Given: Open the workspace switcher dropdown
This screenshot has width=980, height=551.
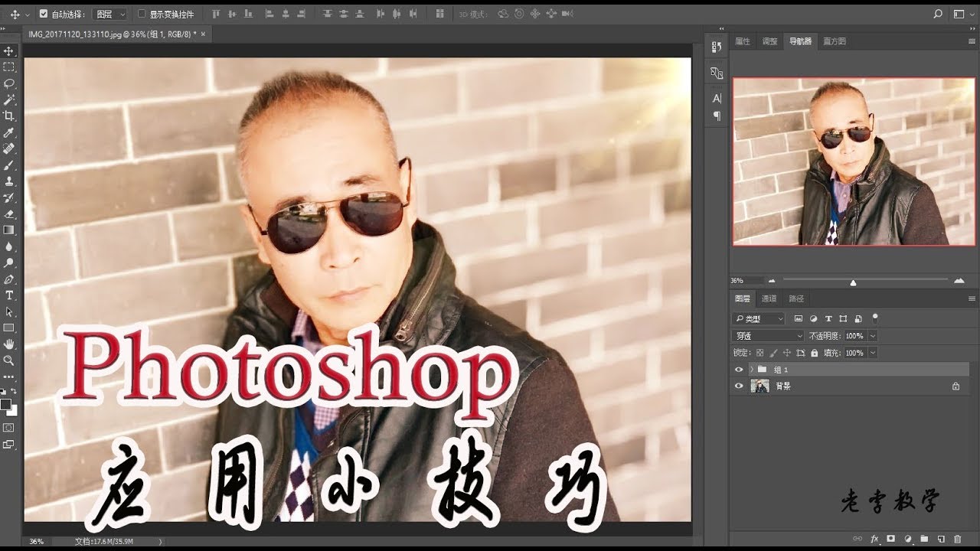Looking at the screenshot, I should coord(960,14).
